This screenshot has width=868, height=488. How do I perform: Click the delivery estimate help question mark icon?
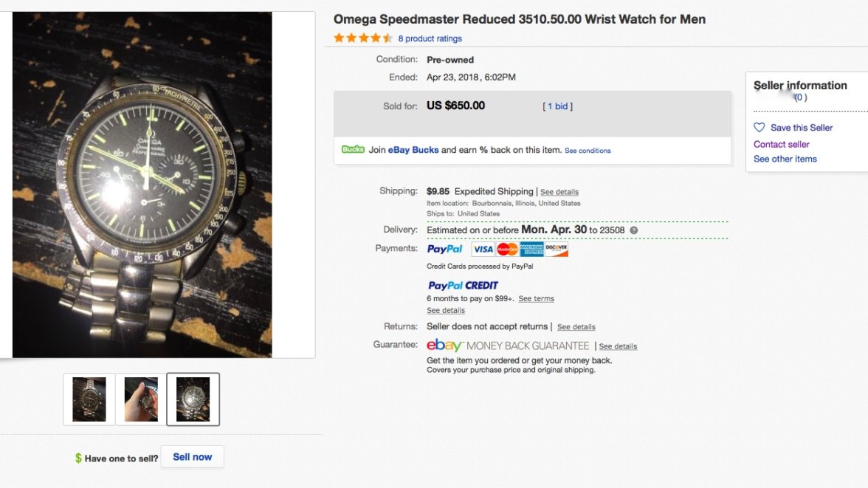click(634, 230)
